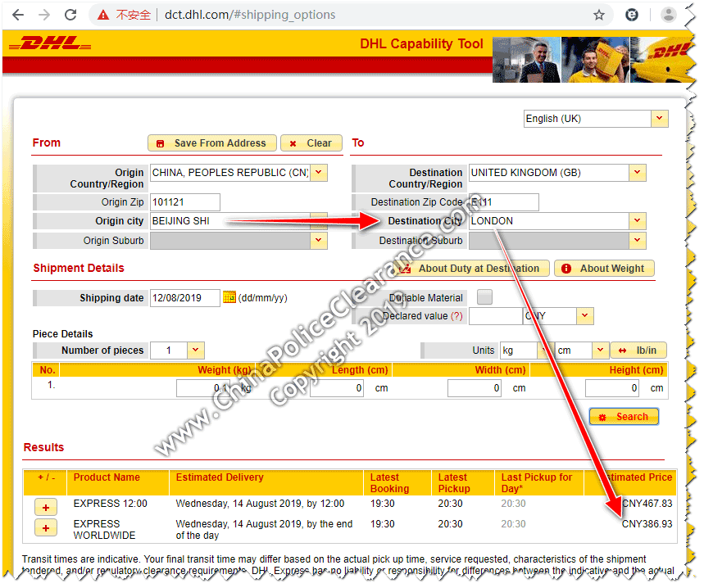Click the browser back arrow
The height and width of the screenshot is (588, 704).
pos(18,15)
